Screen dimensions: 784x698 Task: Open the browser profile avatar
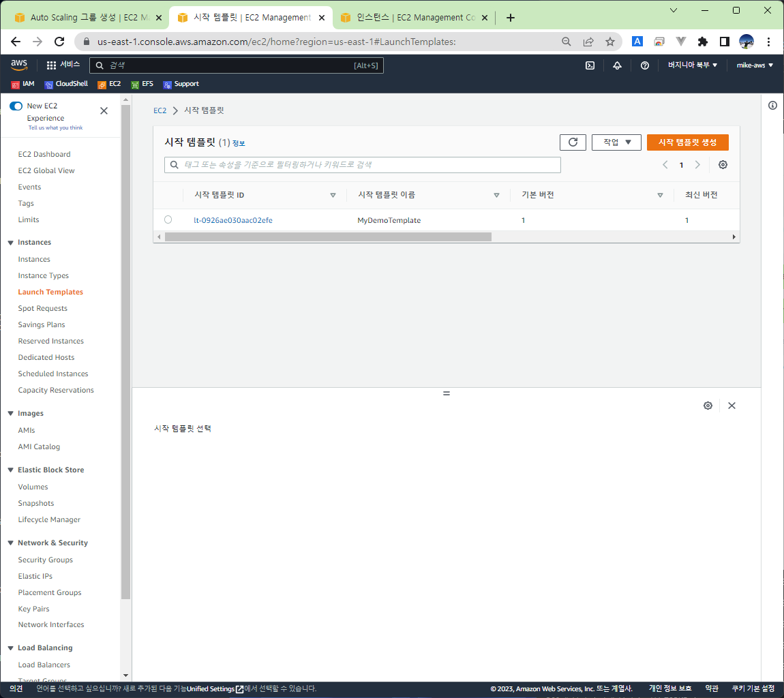coord(747,42)
